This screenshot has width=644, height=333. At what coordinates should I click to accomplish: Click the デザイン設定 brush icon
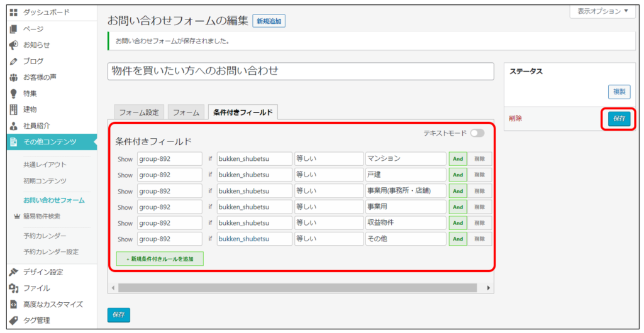13,272
